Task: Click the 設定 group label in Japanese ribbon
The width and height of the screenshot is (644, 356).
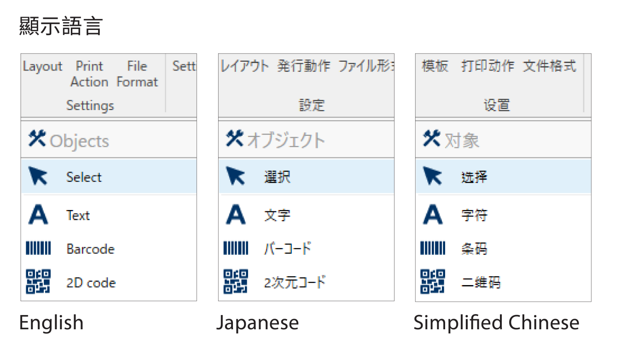Action: tap(312, 105)
